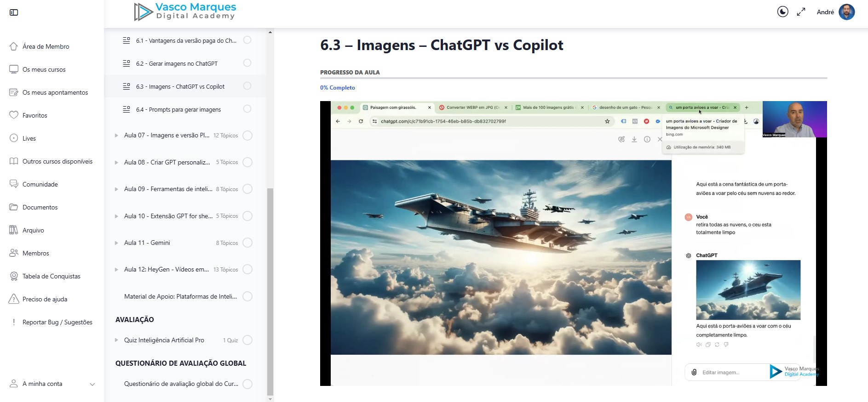Expand Aula 07 - Imagens e versão section

(x=116, y=136)
